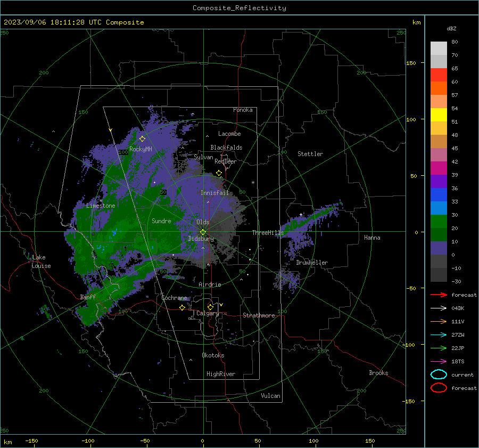Select the 60 dBZ red color swatch

coord(439,75)
